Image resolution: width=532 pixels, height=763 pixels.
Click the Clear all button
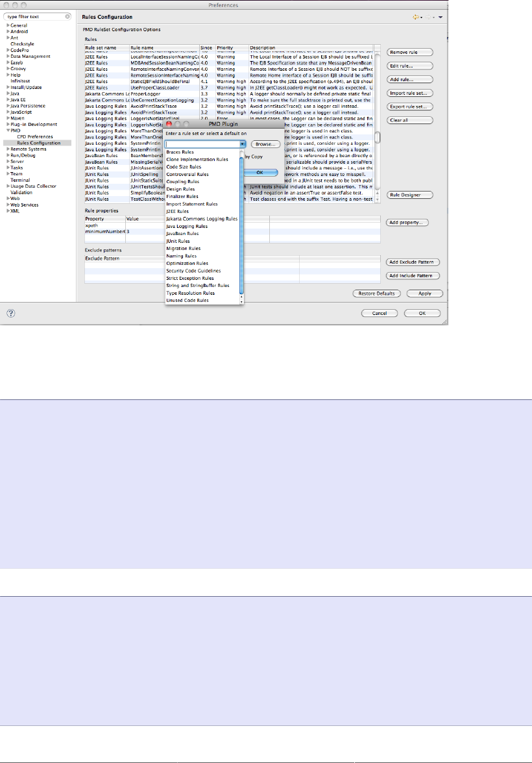tap(410, 120)
